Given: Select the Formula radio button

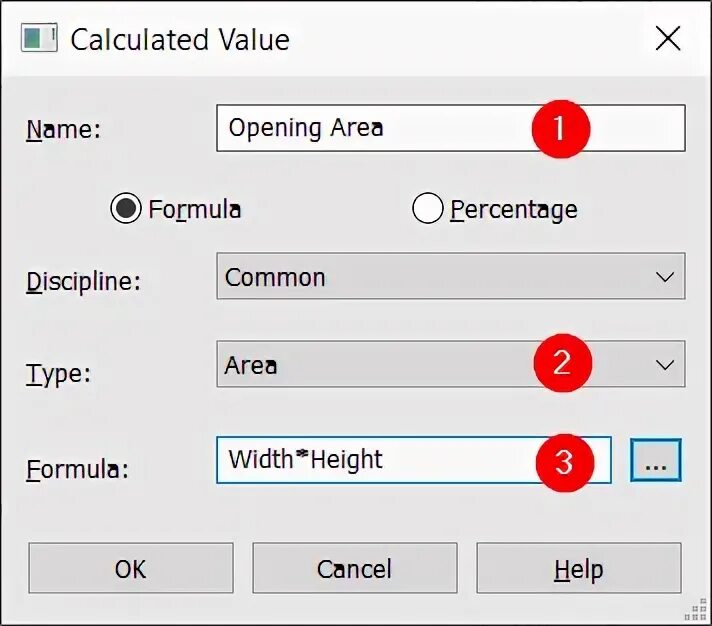Looking at the screenshot, I should pyautogui.click(x=126, y=208).
